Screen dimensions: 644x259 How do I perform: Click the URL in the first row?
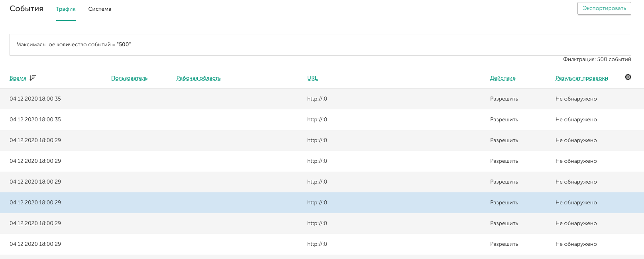coord(317,99)
